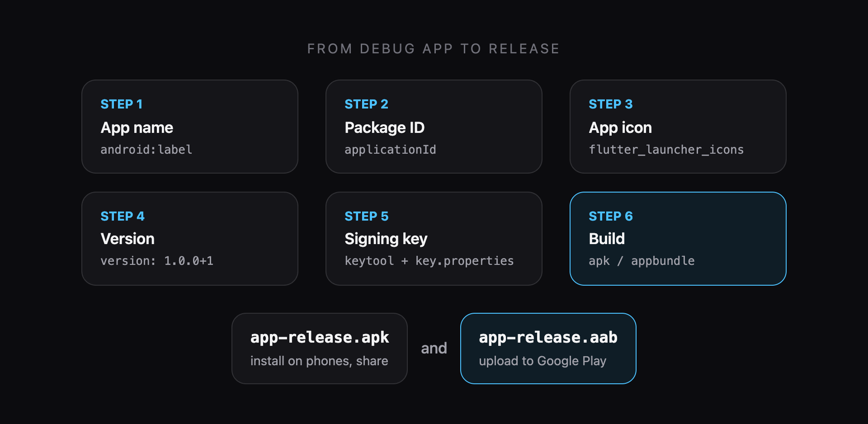
Task: Click the 'STEP 1' label
Action: pyautogui.click(x=122, y=104)
